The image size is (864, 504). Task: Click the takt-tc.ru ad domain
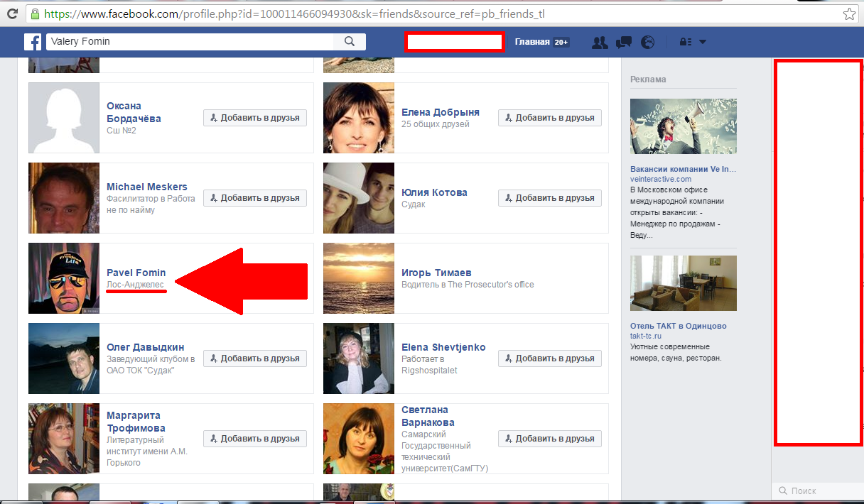pos(646,336)
